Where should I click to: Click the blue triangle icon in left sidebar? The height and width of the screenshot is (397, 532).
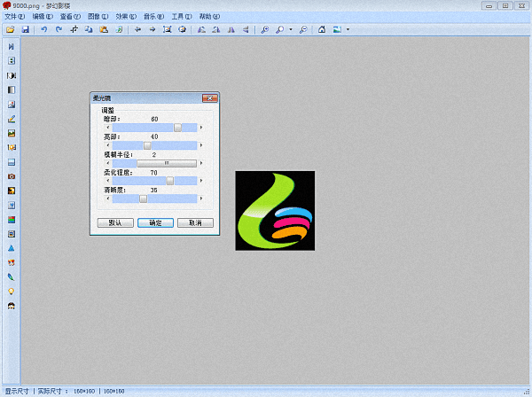coord(12,248)
